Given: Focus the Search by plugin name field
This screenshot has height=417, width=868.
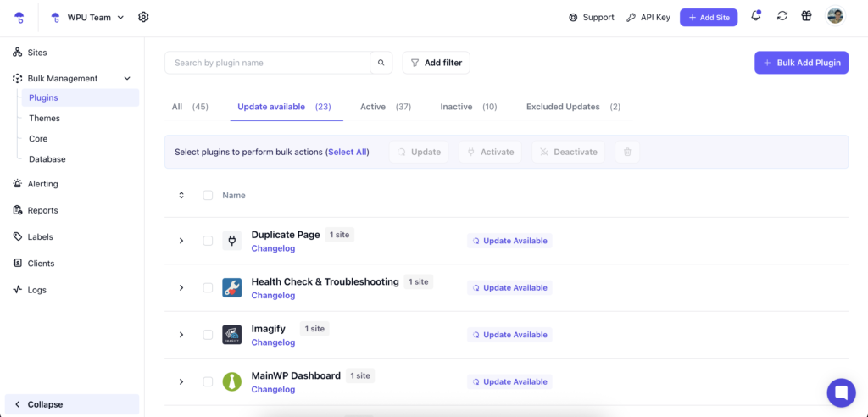Looking at the screenshot, I should click(x=267, y=63).
